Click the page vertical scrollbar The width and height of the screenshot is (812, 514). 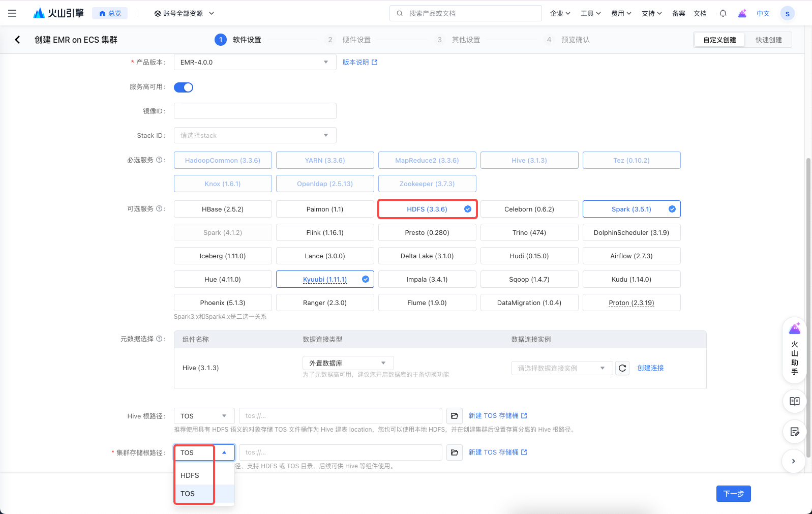click(x=808, y=308)
